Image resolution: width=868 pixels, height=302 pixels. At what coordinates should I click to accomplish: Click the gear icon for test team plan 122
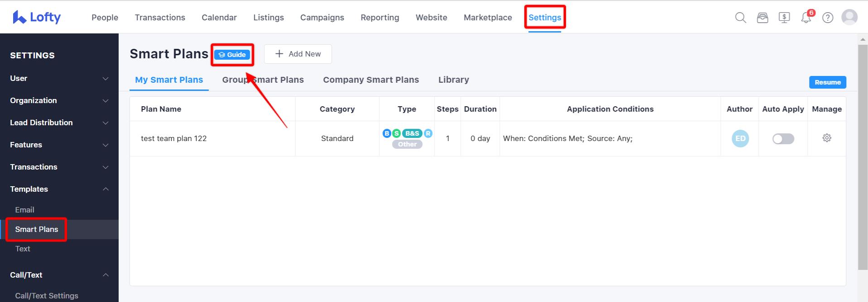[x=827, y=138]
